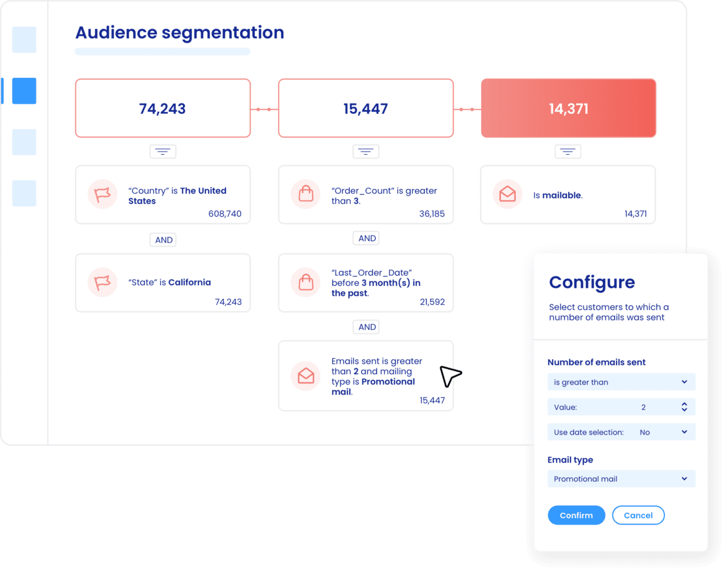Viewport: 728px width, 574px height.
Task: Click the flag icon in the State rule
Action: tap(102, 282)
